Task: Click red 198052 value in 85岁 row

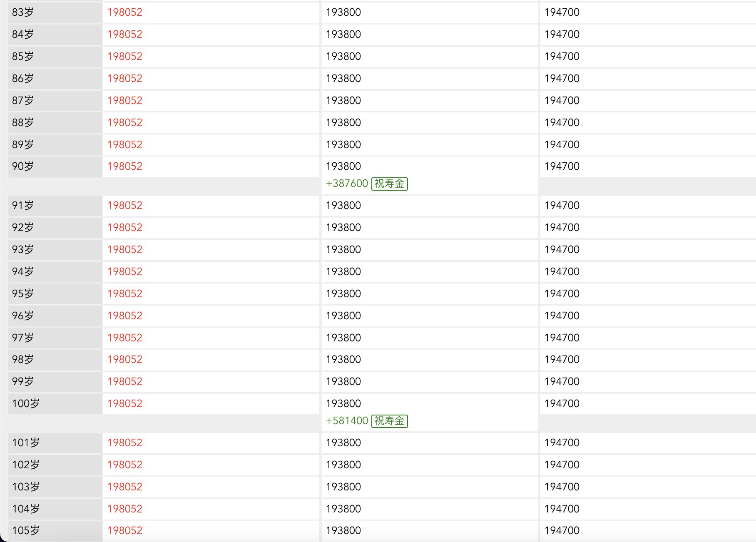Action: (x=125, y=57)
